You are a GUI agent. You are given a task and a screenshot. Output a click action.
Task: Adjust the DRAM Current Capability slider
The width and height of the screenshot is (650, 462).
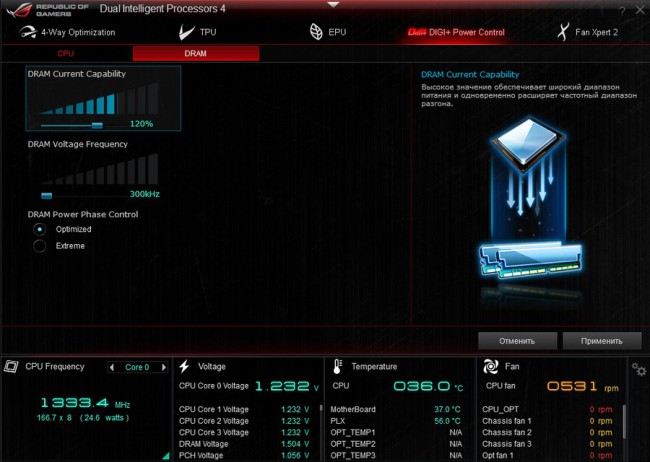click(97, 125)
